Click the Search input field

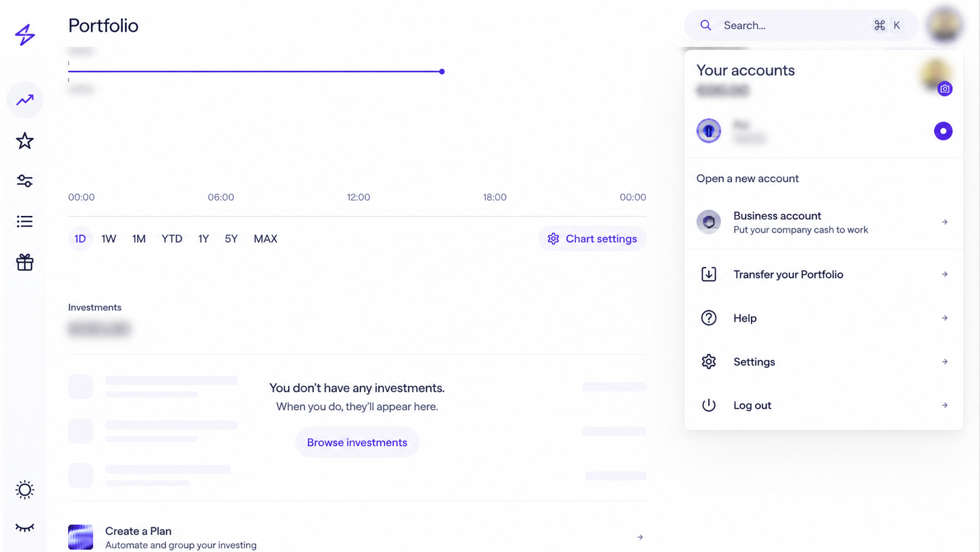coord(801,25)
